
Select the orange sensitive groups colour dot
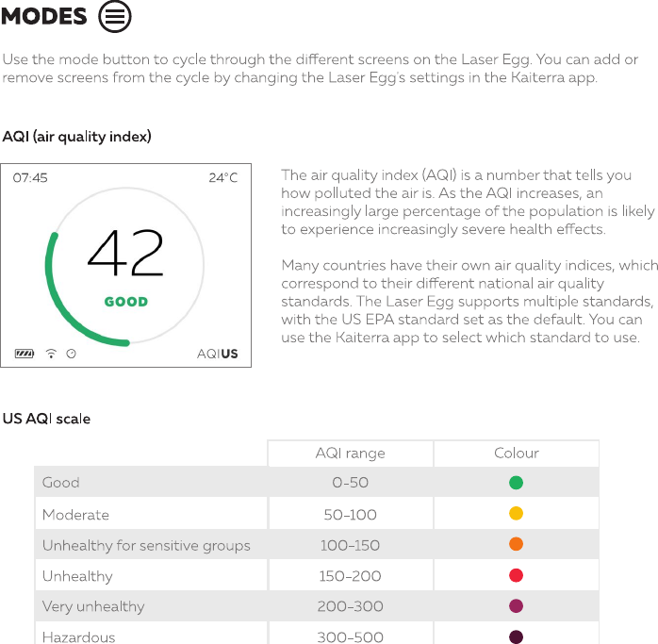516,544
